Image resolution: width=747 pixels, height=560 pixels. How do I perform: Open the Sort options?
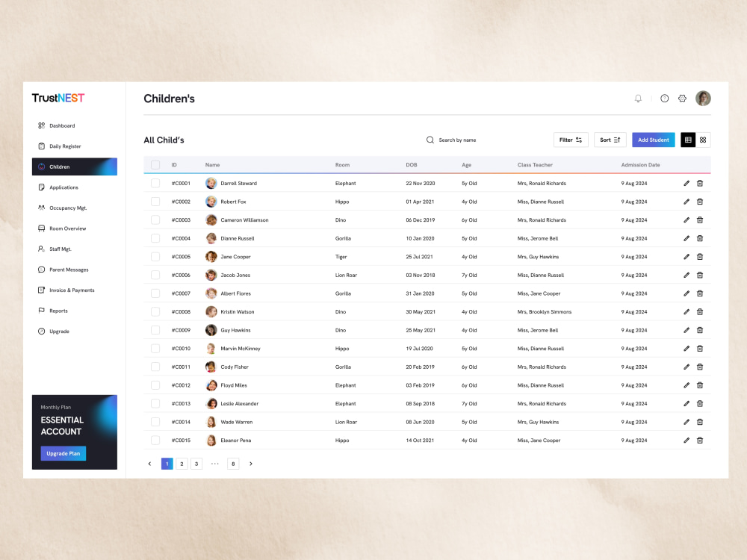(610, 140)
